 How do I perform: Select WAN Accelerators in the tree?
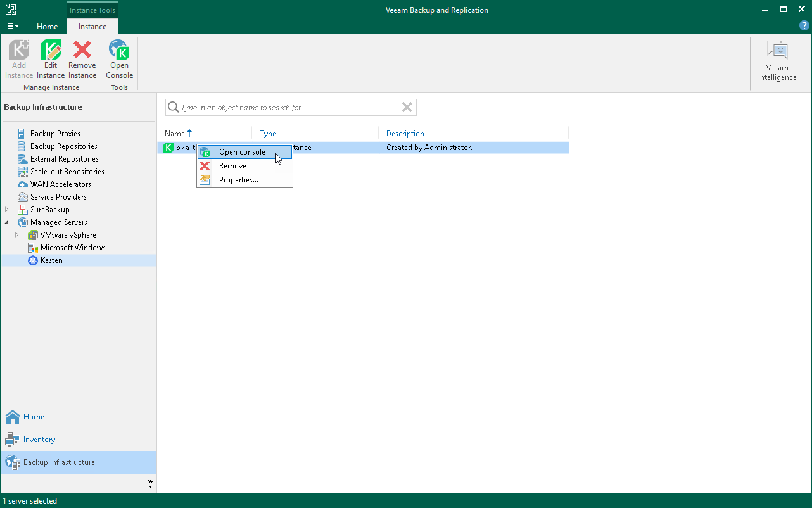(61, 184)
